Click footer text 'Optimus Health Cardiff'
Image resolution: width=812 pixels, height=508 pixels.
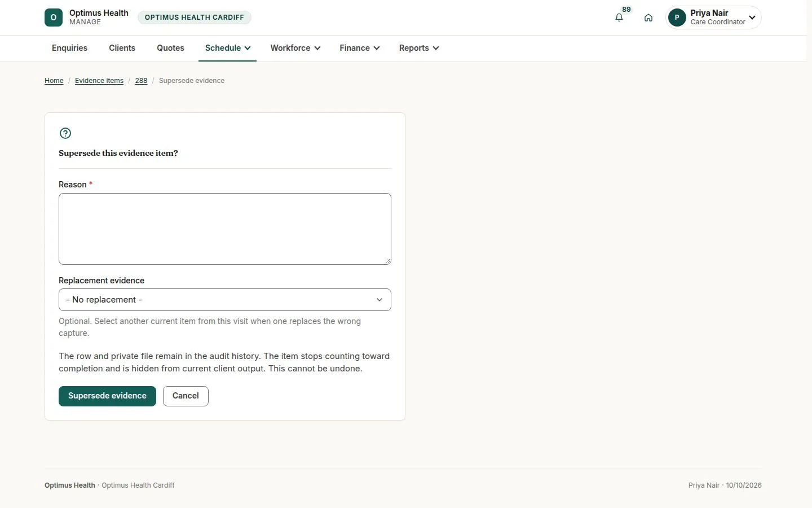138,485
